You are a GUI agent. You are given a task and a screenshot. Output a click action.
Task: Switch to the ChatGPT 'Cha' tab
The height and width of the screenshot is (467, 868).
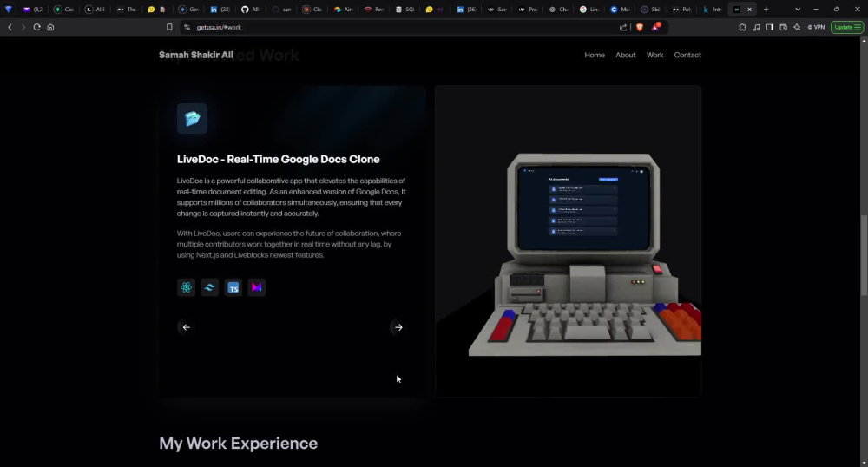[558, 10]
